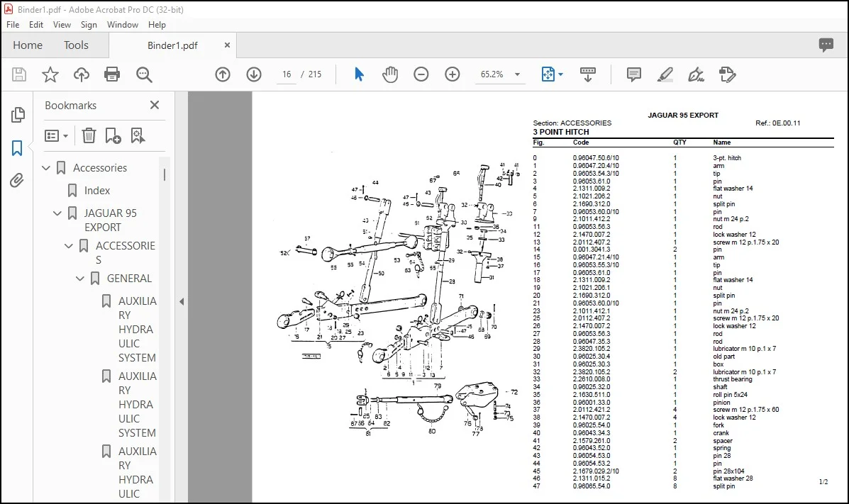849x504 pixels.
Task: Open the Sign menu
Action: click(x=89, y=24)
